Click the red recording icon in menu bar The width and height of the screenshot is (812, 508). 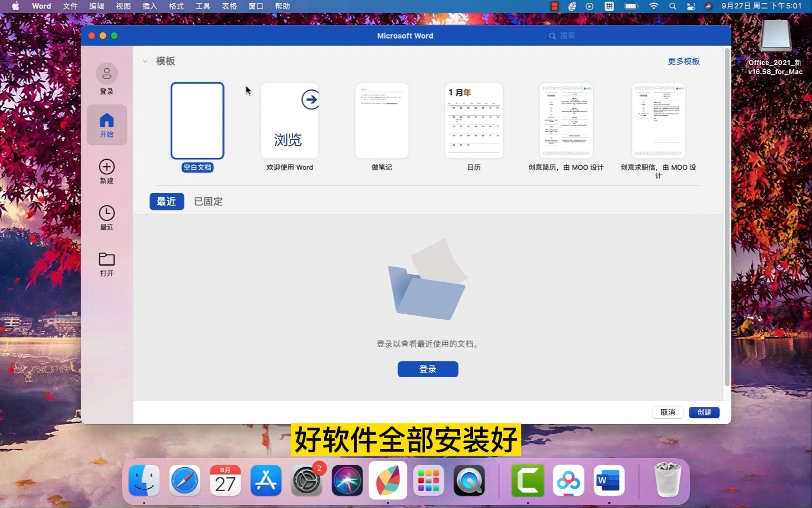[x=554, y=6]
